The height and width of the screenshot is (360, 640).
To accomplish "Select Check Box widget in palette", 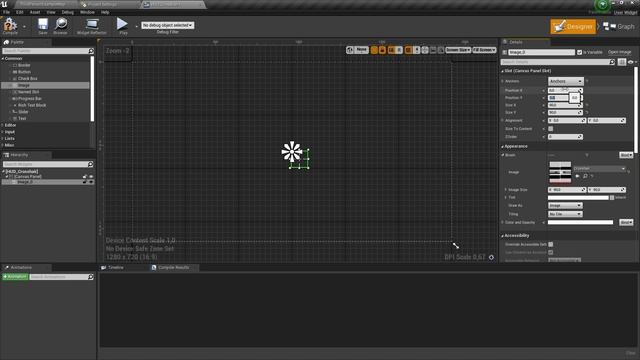I will 27,78.
